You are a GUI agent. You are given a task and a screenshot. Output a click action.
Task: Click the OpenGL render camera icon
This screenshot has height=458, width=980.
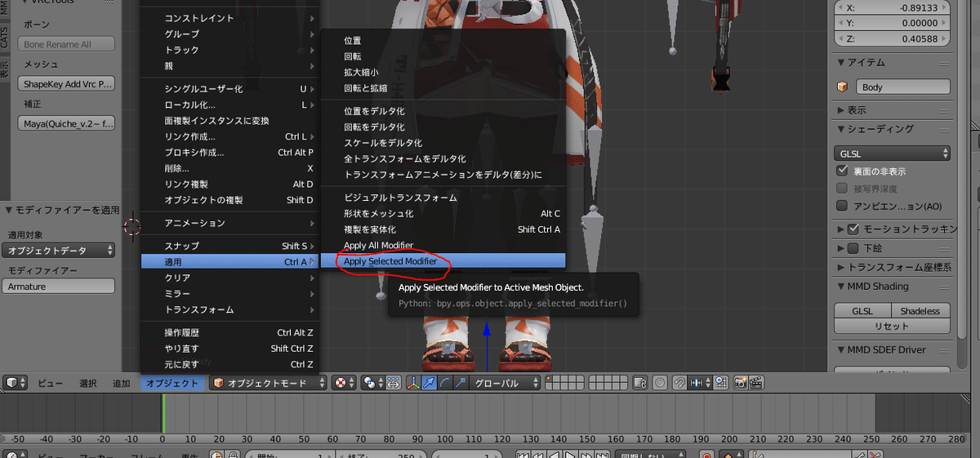(x=741, y=383)
